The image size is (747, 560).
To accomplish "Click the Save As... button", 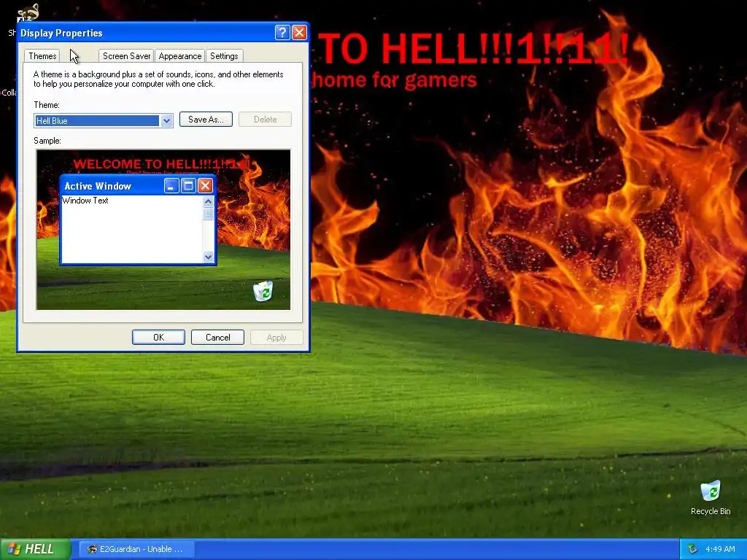I will pyautogui.click(x=206, y=120).
